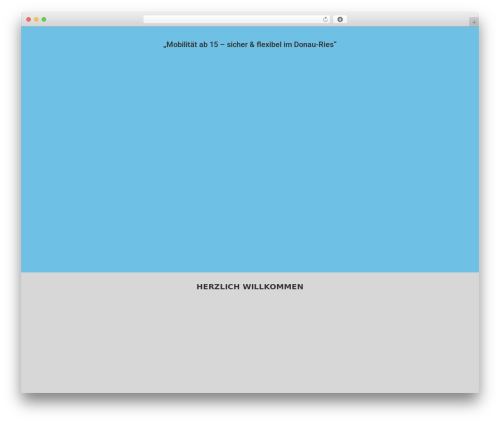Click the red close window button

coord(29,20)
